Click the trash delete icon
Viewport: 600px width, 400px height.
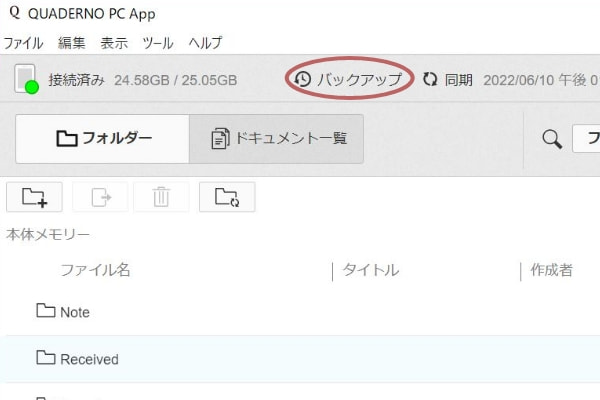coord(160,197)
